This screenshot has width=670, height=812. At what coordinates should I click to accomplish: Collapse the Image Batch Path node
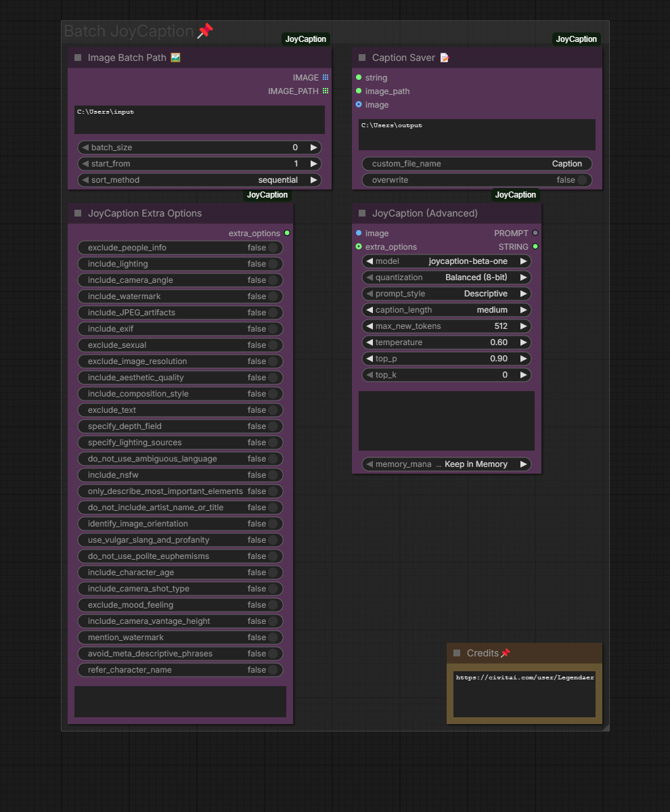(78, 58)
